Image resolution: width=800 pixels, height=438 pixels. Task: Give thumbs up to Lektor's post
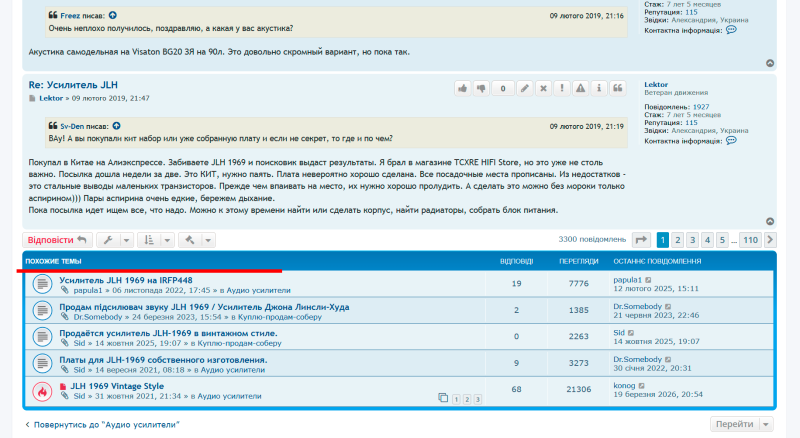click(463, 88)
